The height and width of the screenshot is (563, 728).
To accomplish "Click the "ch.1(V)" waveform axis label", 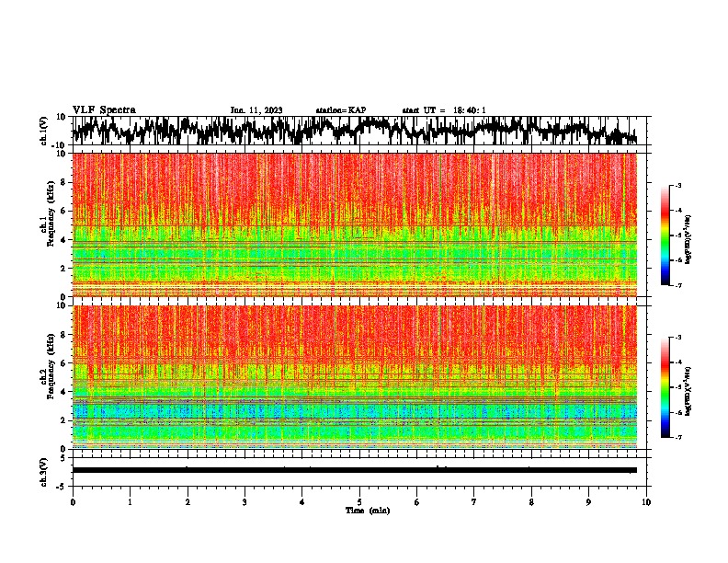I will (x=44, y=131).
